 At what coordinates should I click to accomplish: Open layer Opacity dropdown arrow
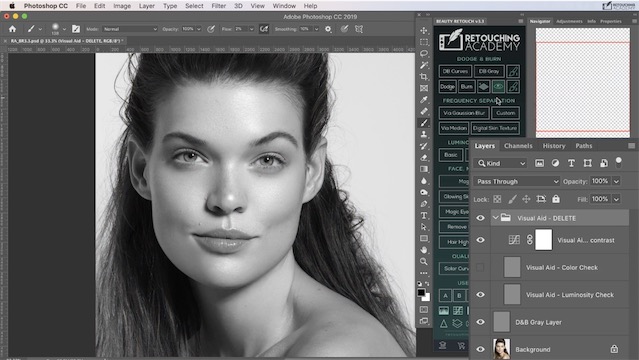tap(616, 181)
